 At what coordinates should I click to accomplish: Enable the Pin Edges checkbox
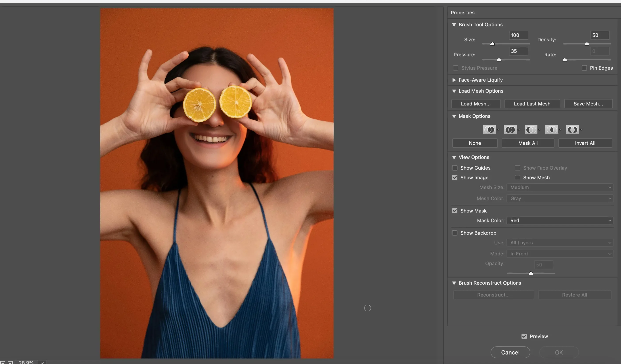(x=584, y=68)
